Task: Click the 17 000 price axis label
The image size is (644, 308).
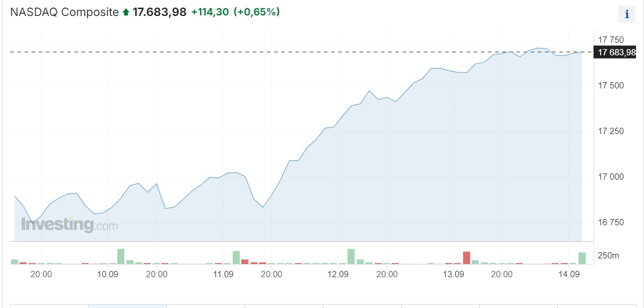Action: click(x=610, y=177)
